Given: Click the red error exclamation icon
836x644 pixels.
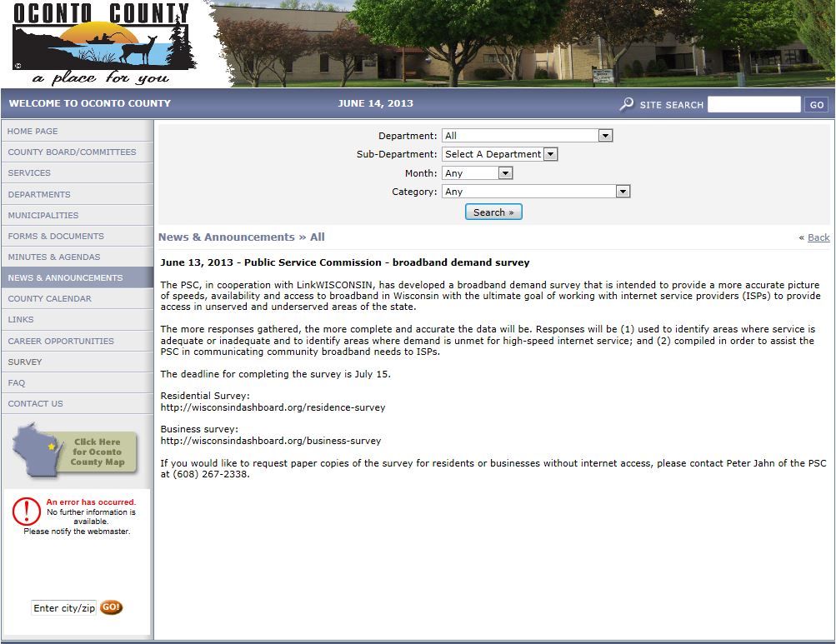Looking at the screenshot, I should click(x=26, y=511).
